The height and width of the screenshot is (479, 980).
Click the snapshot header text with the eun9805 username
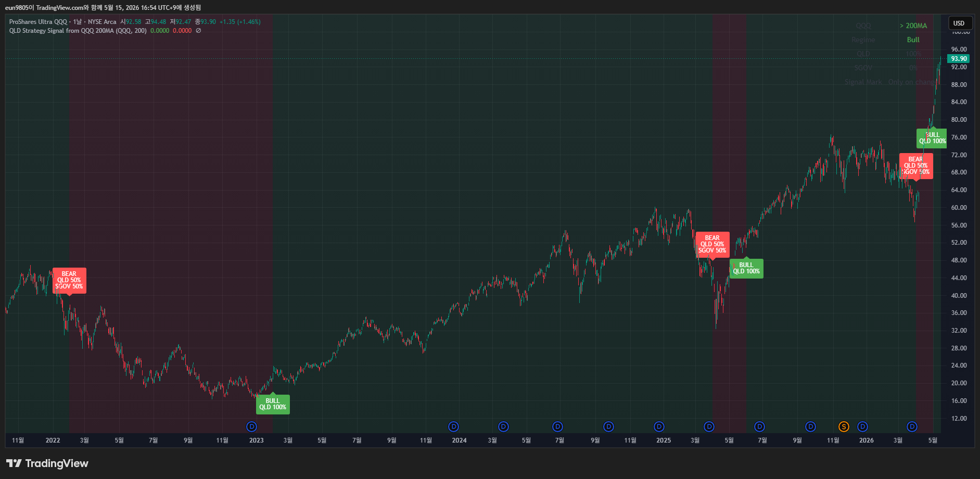(103, 8)
